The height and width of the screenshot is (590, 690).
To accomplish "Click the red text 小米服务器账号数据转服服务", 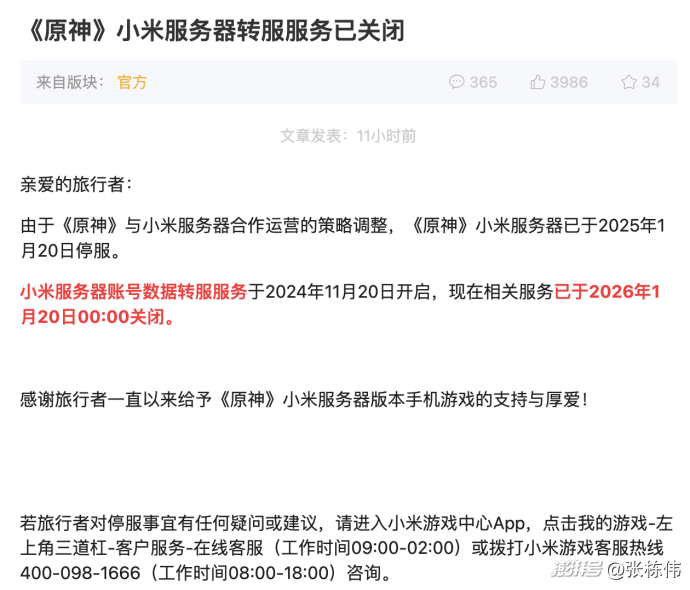I will pos(133,292).
